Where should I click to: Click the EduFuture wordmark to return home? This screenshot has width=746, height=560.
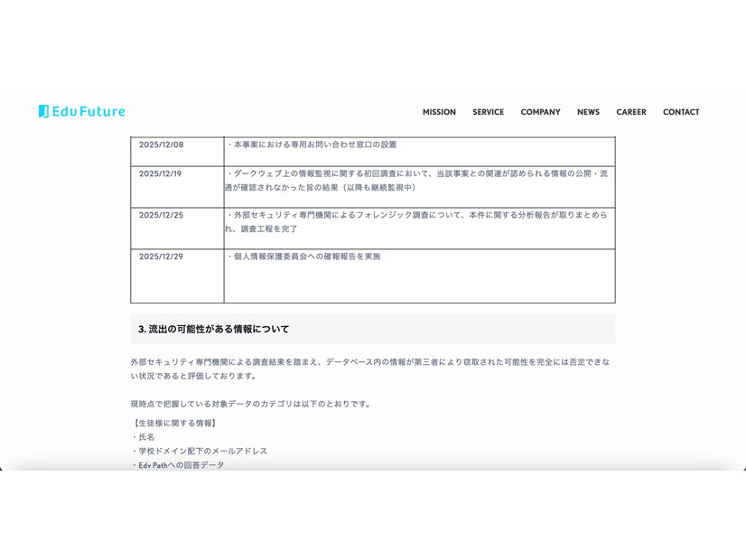(x=91, y=111)
